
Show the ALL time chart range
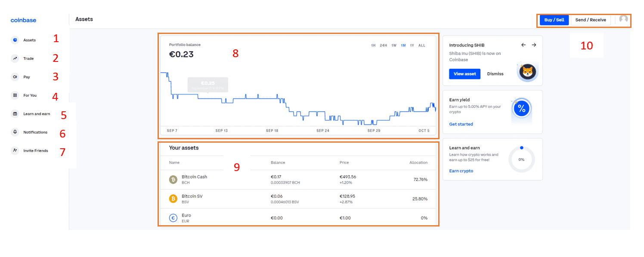pyautogui.click(x=422, y=46)
